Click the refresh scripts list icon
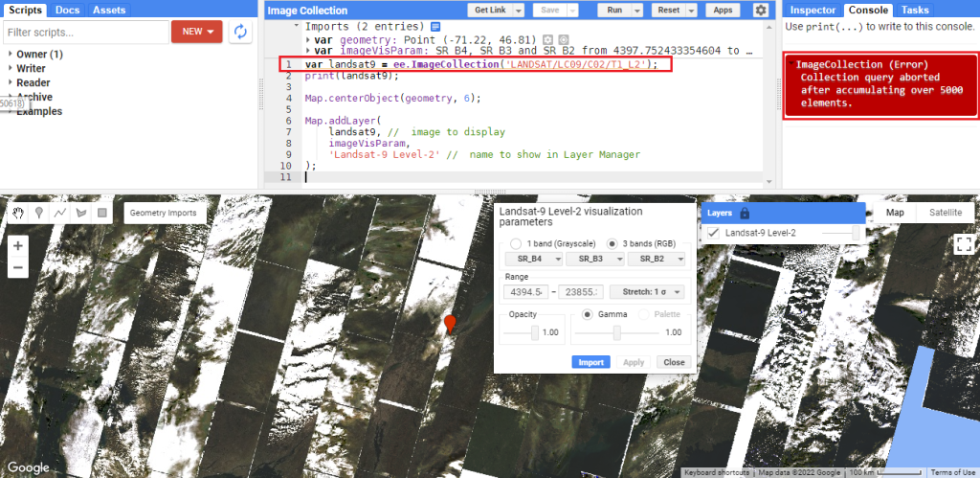 tap(240, 32)
